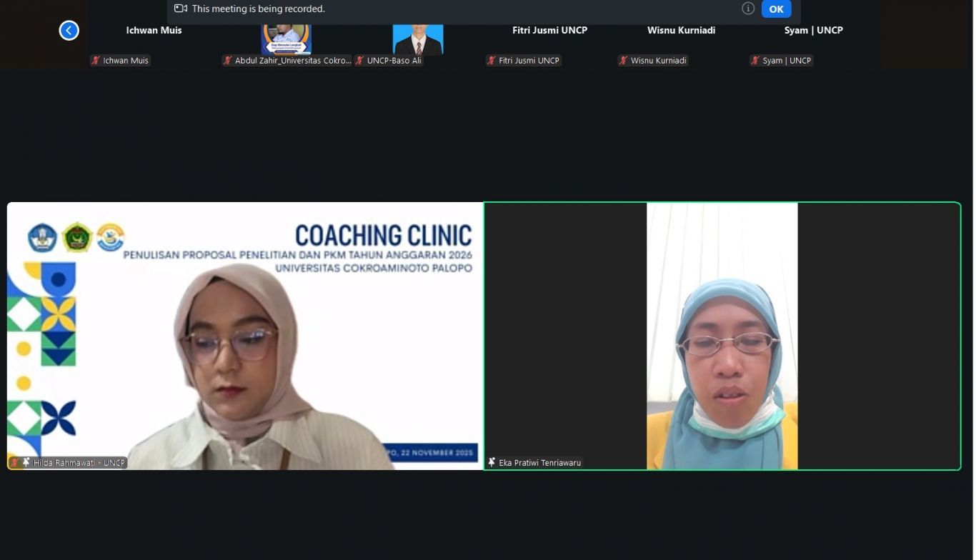This screenshot has height=560, width=976.
Task: Select the Ichwan Muis participant tile
Action: pyautogui.click(x=154, y=36)
